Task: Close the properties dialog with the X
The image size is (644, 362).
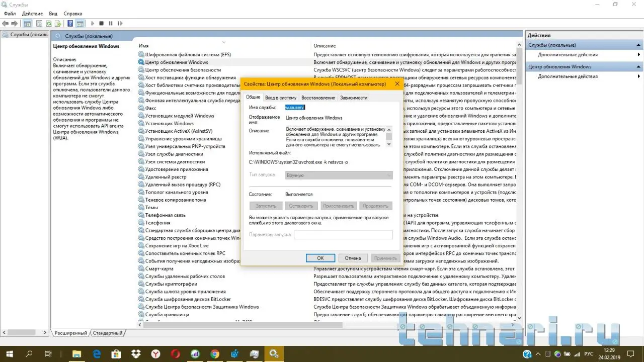Action: pyautogui.click(x=397, y=84)
